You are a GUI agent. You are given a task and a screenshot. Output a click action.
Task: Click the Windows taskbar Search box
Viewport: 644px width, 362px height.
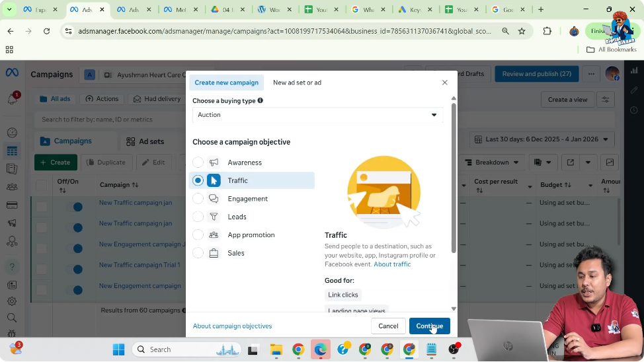click(x=188, y=349)
